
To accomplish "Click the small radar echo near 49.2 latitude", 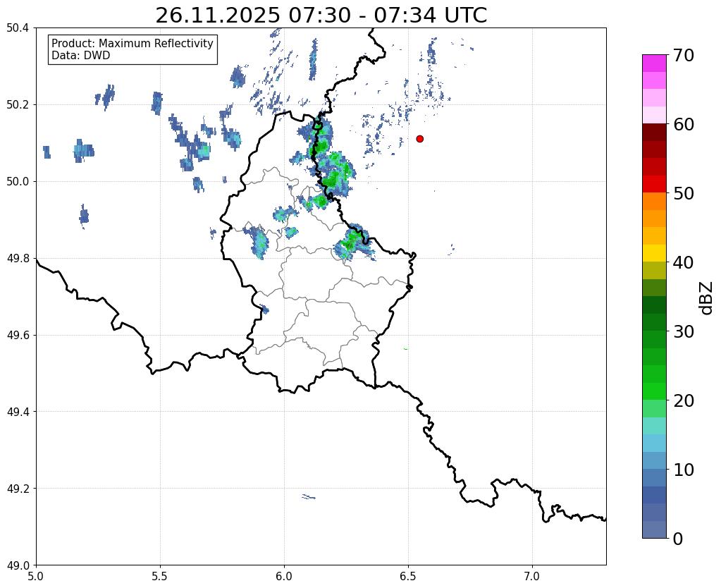I will point(309,496).
